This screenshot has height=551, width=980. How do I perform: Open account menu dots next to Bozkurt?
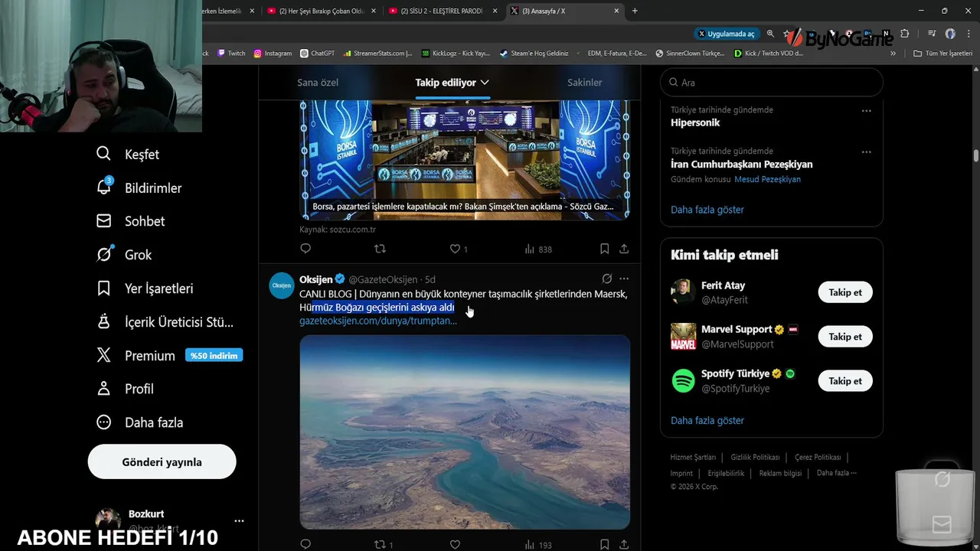[x=239, y=520]
